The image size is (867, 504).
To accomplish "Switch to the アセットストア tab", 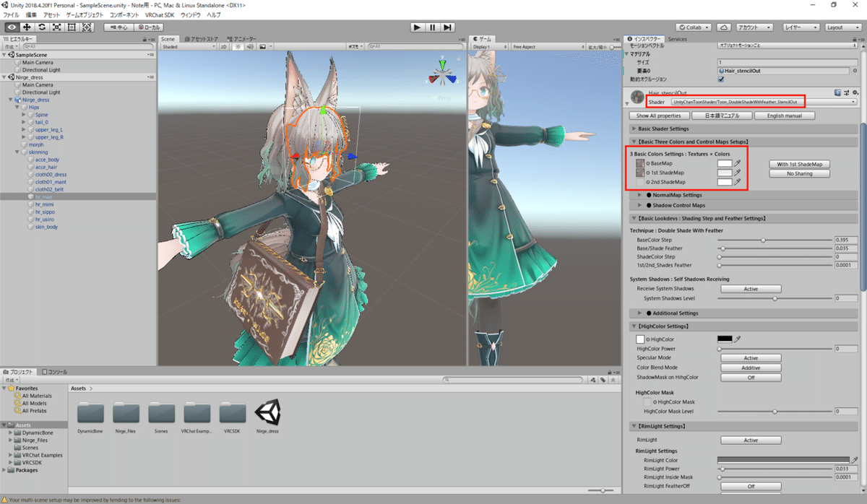I will 202,39.
